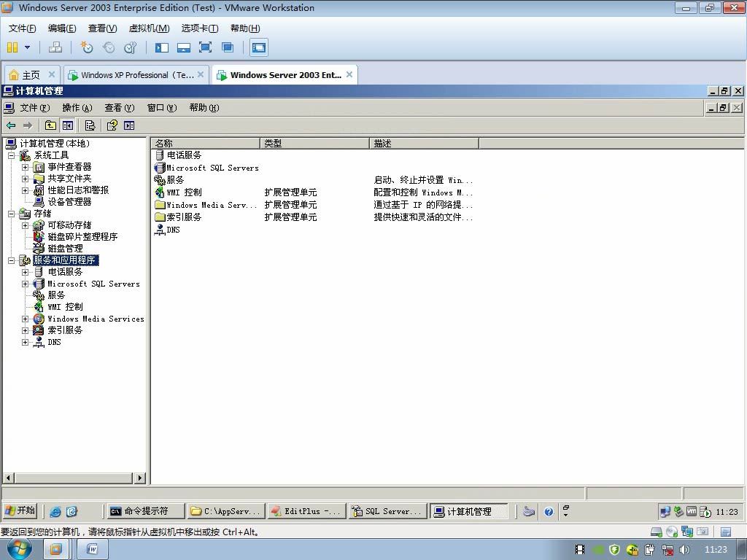This screenshot has width=747, height=560.
Task: Expand the DNS tree node
Action: 25,343
